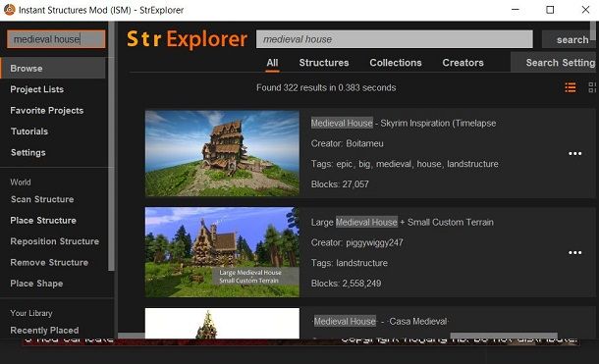Open Place Structure tool
This screenshot has height=364, width=599.
[43, 221]
